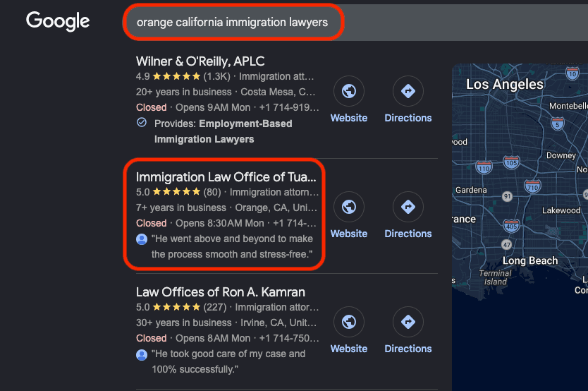588x391 pixels.
Task: Click Website globe icon for Ron A. Kamran
Action: click(349, 322)
